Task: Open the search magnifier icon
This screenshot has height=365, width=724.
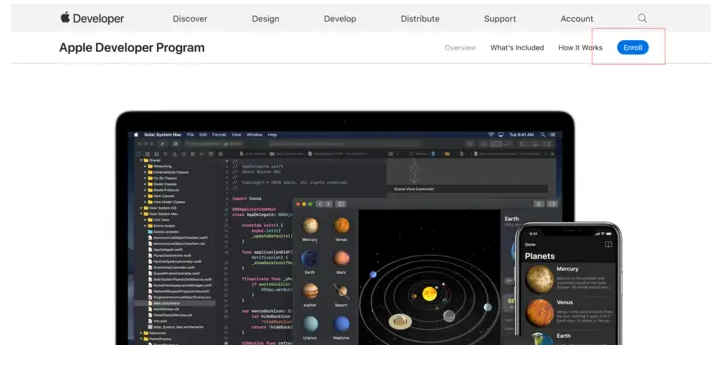Action: [x=642, y=18]
